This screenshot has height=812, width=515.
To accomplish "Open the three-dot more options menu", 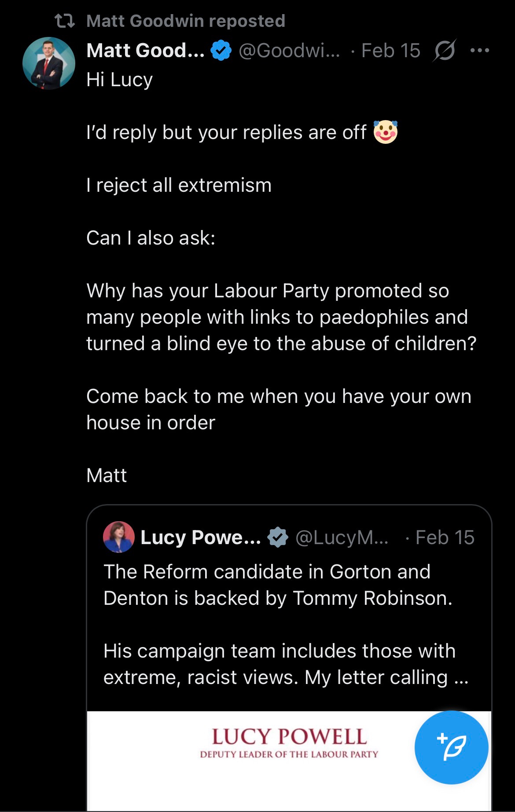I will coord(479,51).
